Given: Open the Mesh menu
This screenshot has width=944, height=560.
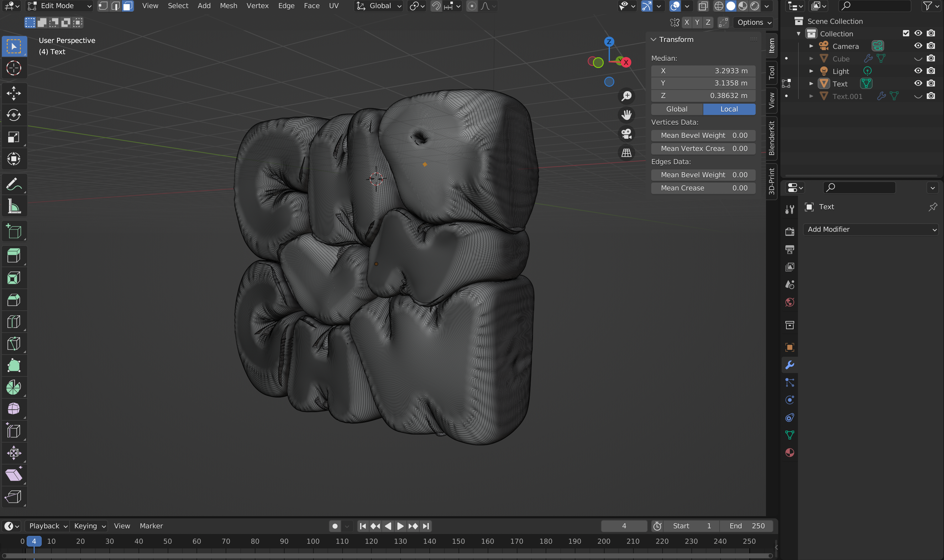Looking at the screenshot, I should click(228, 6).
